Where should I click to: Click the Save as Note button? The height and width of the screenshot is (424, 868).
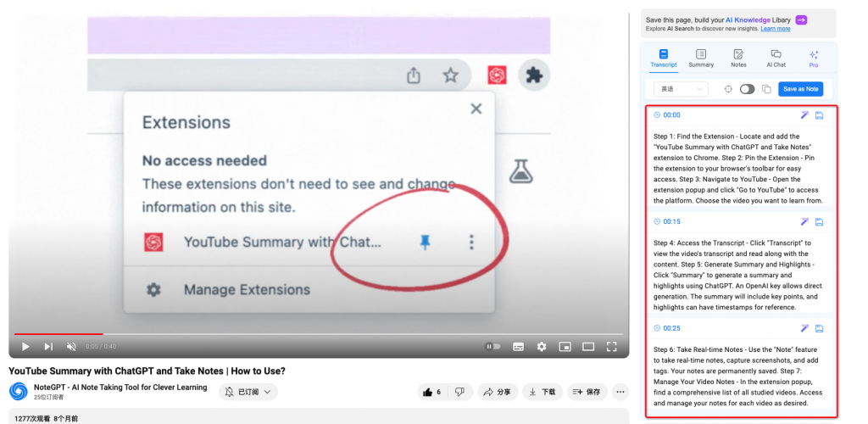800,89
